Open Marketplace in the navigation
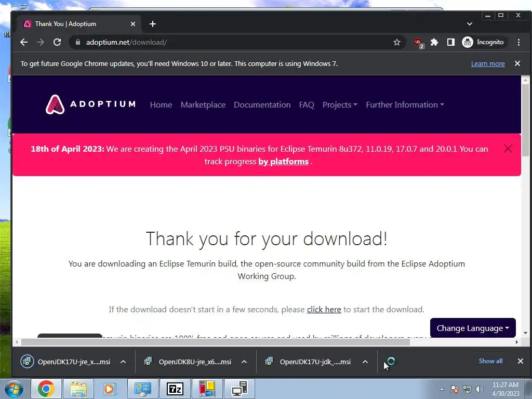Screen dimensions: 532x399 point(203,104)
